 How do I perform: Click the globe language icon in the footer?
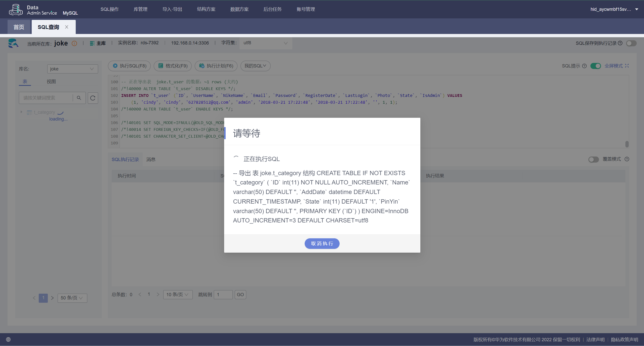[x=8, y=339]
